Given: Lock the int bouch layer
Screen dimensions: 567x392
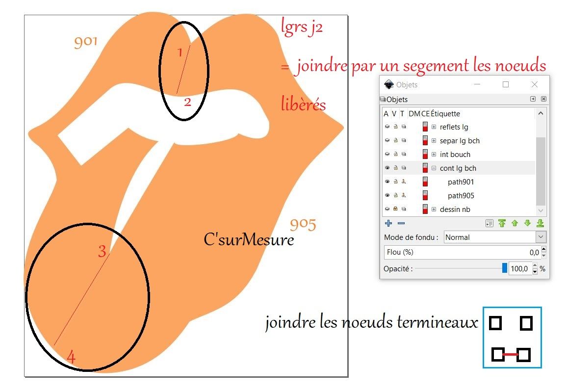Looking at the screenshot, I should pyautogui.click(x=396, y=154).
